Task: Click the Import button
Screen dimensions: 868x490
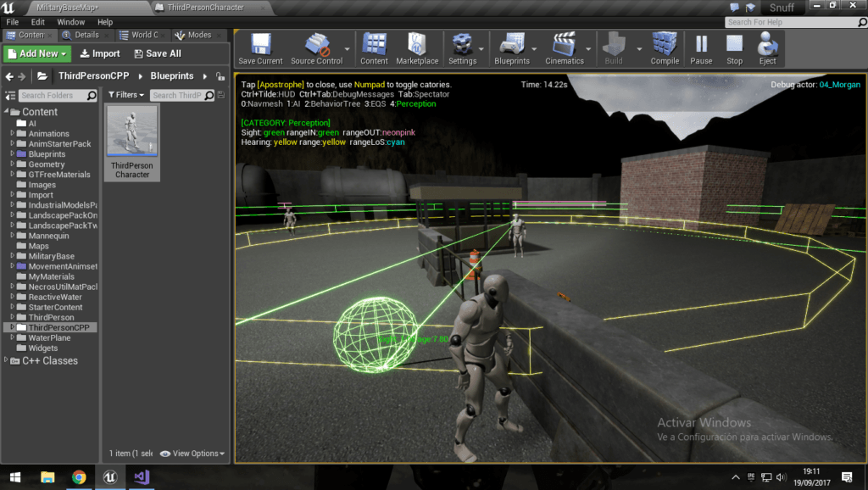Action: pos(100,53)
